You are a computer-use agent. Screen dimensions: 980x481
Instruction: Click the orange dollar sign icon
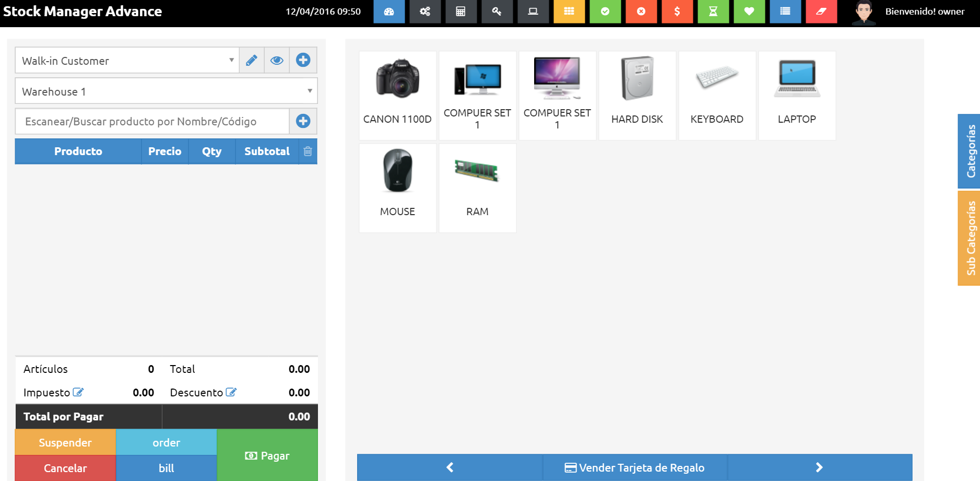point(677,11)
